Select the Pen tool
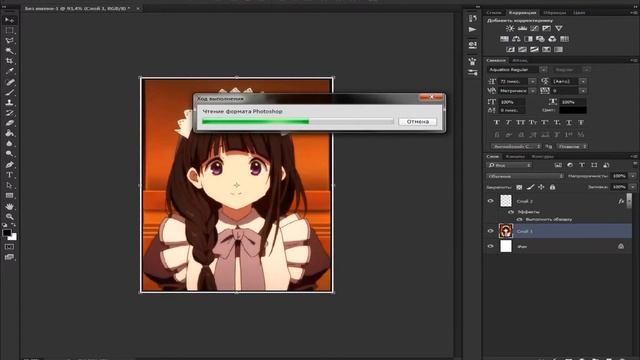Screen dimensions: 640x360 pyautogui.click(x=9, y=164)
